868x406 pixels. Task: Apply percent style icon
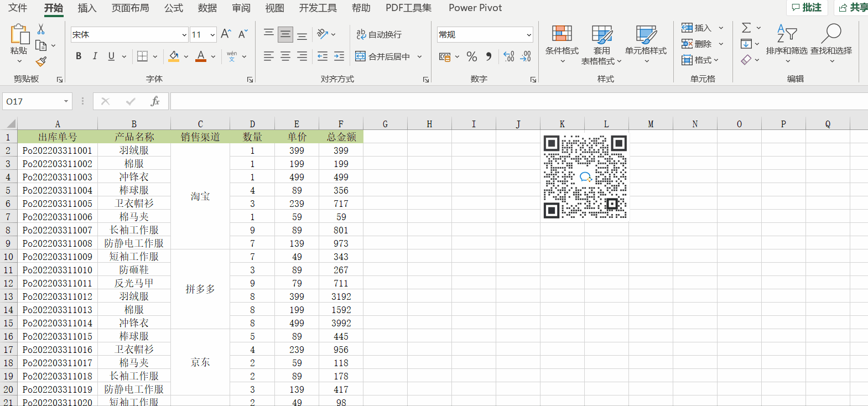[x=472, y=56]
